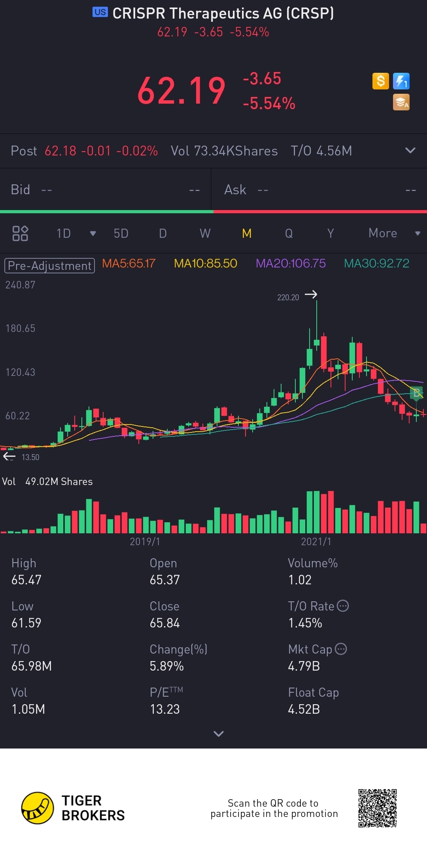Tap the Ask quote panel
427x868 pixels.
(319, 190)
